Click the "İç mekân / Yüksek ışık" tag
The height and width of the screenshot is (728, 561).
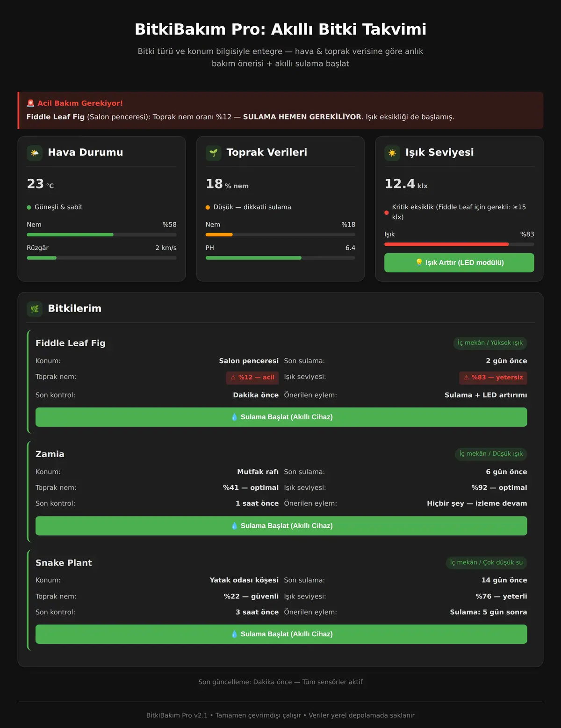[490, 343]
